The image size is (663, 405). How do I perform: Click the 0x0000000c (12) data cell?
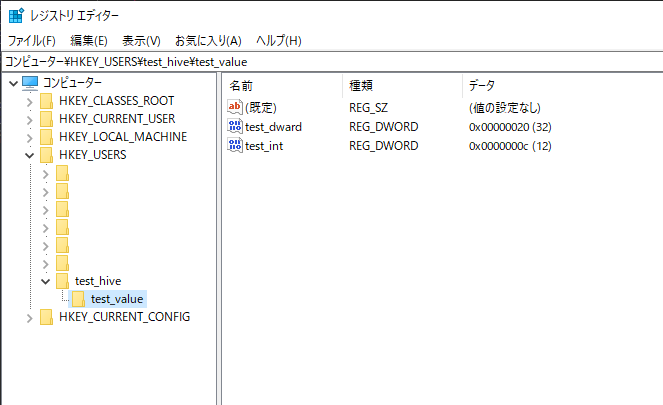coord(510,146)
